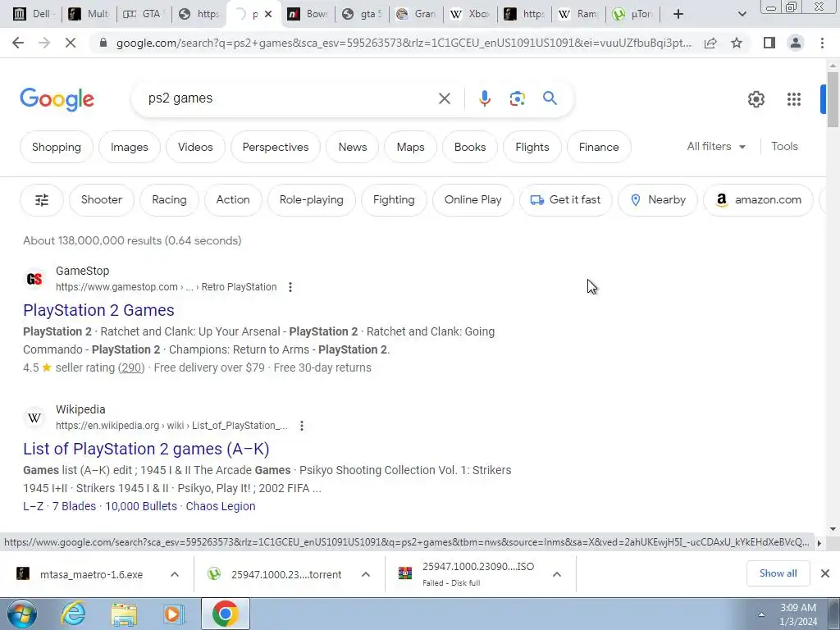
Task: Open the Chrome profile avatar
Action: coord(796,43)
